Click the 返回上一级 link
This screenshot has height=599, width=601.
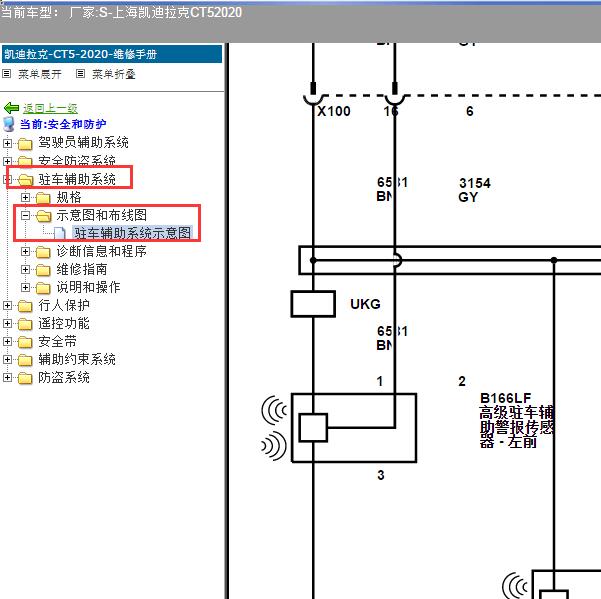(50, 108)
